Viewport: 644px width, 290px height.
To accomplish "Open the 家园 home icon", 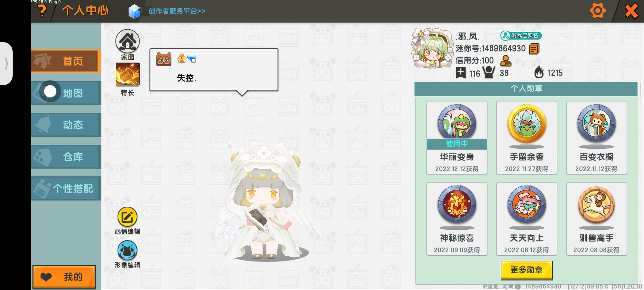I will (x=127, y=41).
